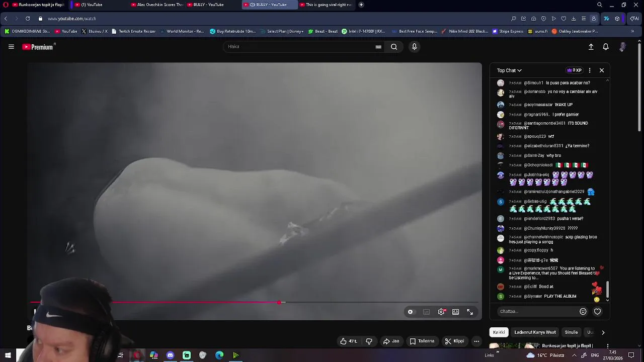Open player settings gear

(x=441, y=312)
